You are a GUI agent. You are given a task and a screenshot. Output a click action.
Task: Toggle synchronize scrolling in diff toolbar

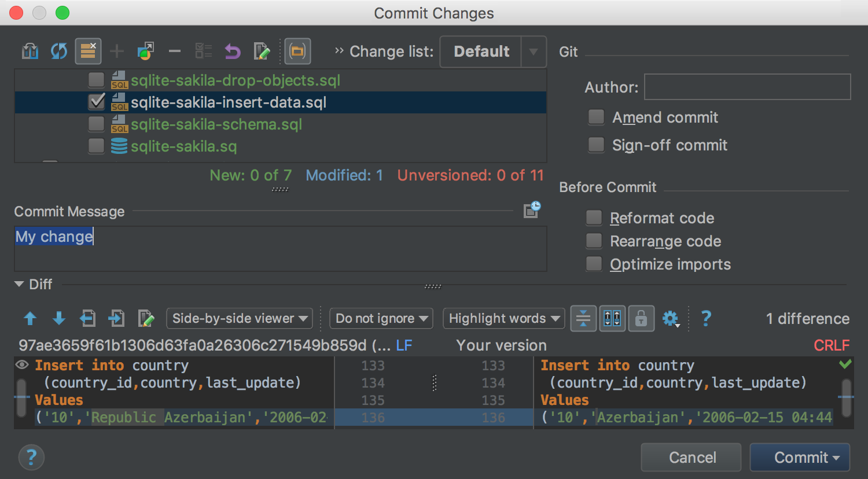(612, 318)
